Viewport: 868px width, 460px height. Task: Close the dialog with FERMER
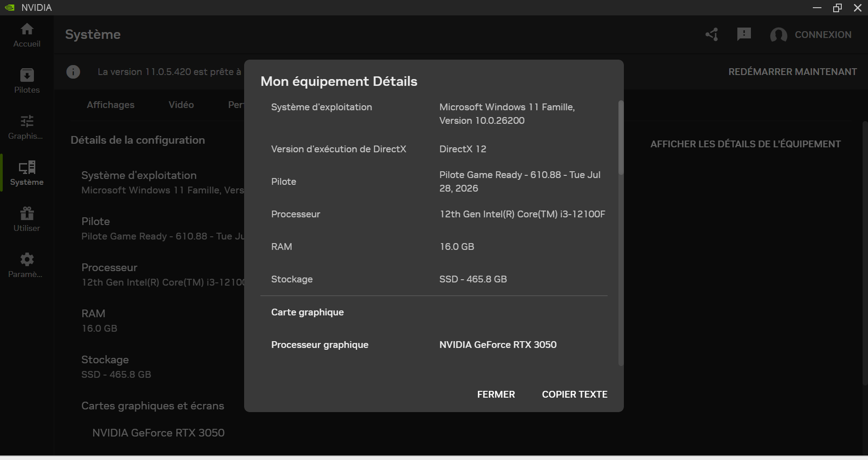pyautogui.click(x=496, y=394)
